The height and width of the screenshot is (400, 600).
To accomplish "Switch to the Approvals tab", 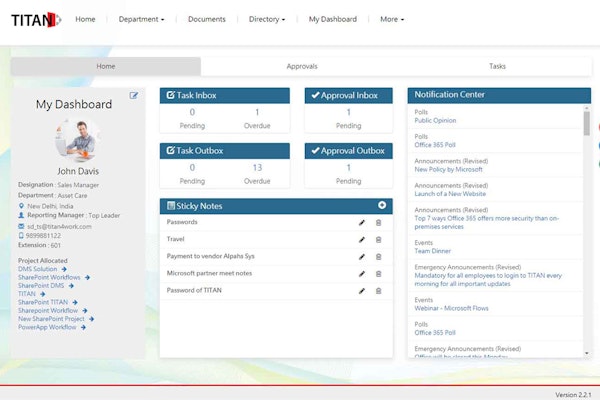I will [302, 66].
